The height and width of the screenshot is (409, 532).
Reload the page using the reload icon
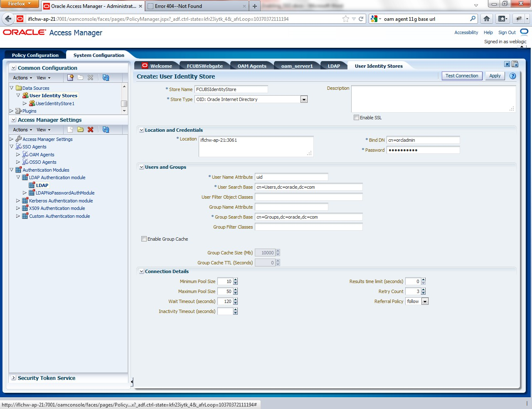click(x=361, y=19)
